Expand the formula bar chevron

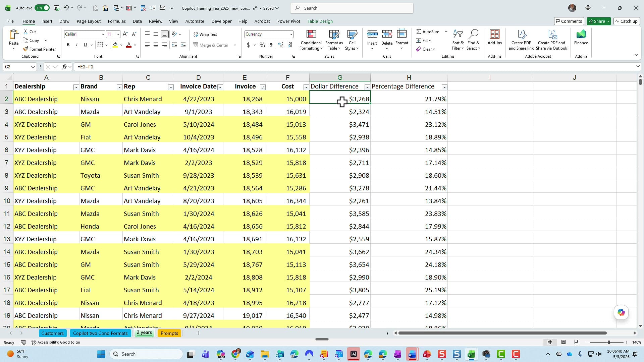[638, 66]
